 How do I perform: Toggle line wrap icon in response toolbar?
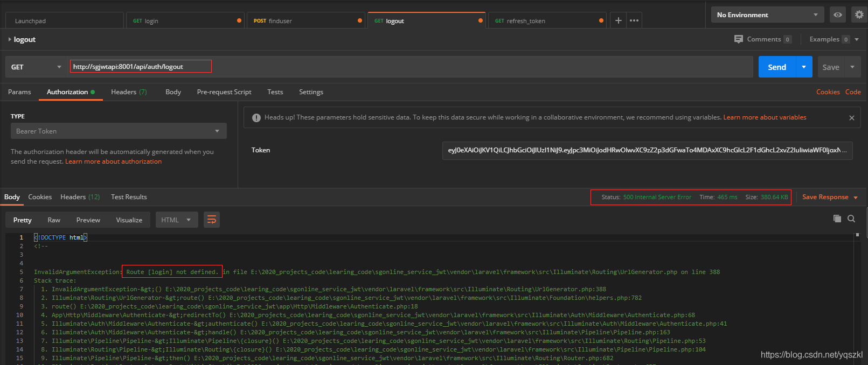click(x=212, y=220)
